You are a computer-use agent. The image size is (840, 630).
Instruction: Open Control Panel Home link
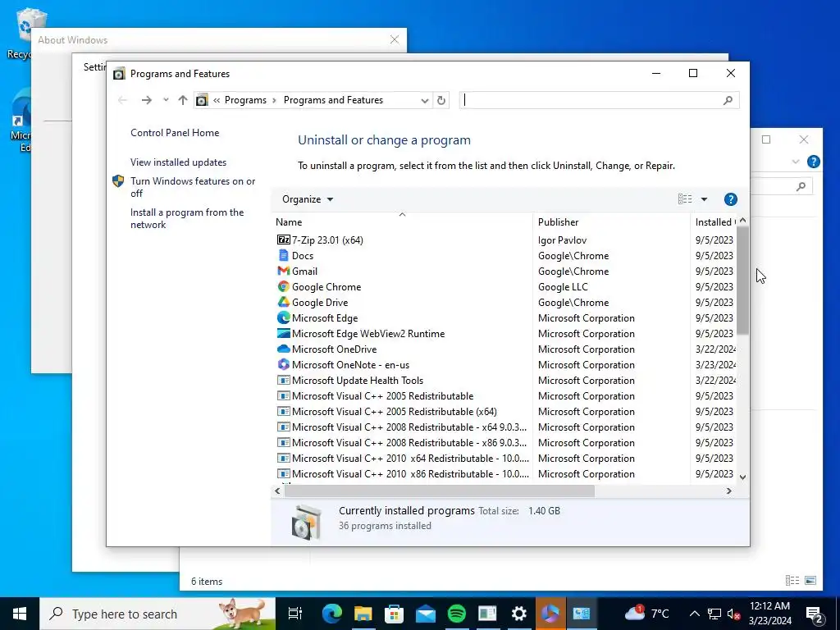tap(175, 133)
